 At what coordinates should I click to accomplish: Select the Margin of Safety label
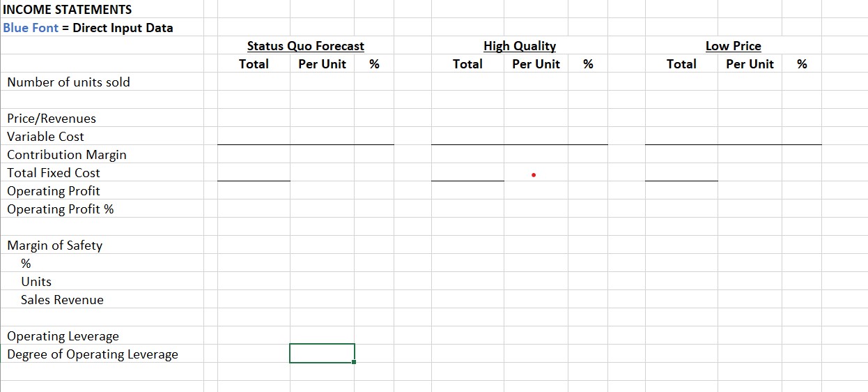pyautogui.click(x=54, y=246)
